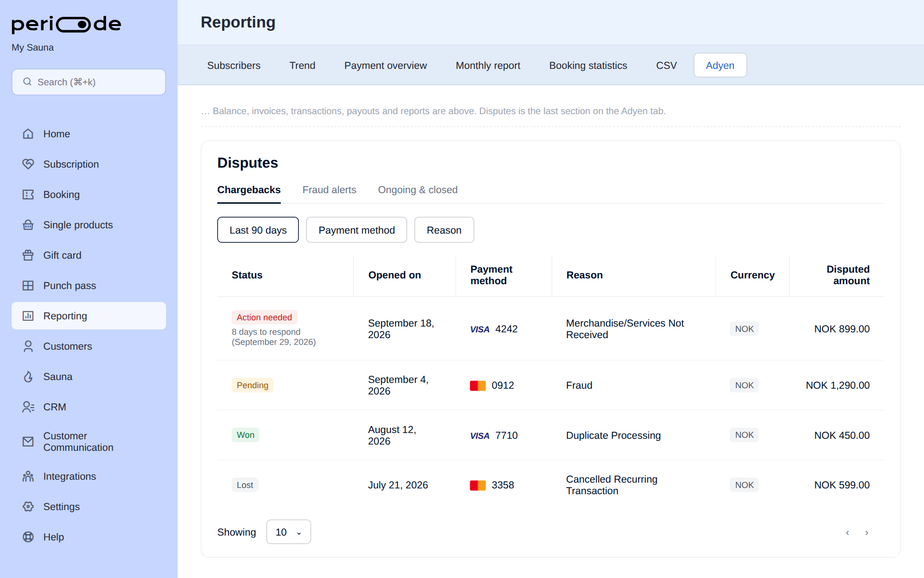Select the CSV tab
The height and width of the screenshot is (578, 924).
667,66
